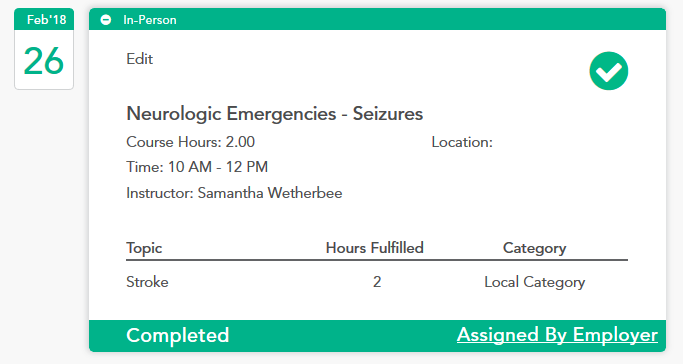Open the Edit link for this course
Image resolution: width=683 pixels, height=364 pixels.
[139, 59]
